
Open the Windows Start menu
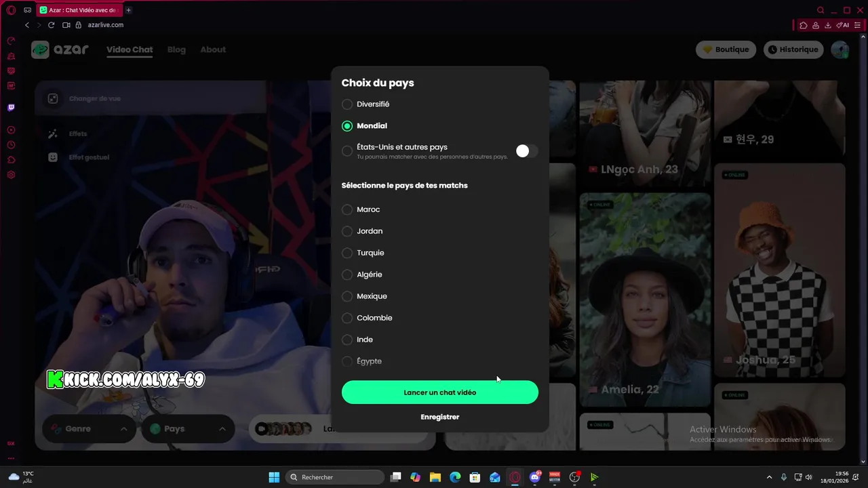click(x=274, y=477)
